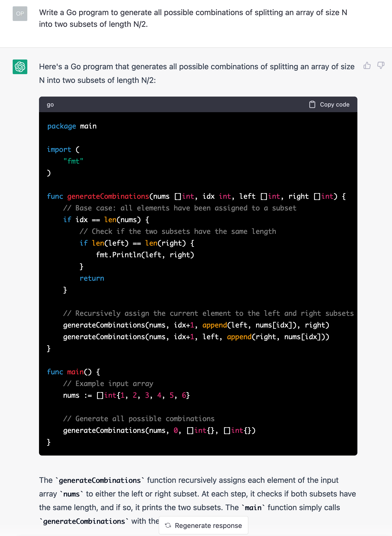This screenshot has width=392, height=536.
Task: Click the inline `main` code in explanation
Action: pyautogui.click(x=253, y=508)
